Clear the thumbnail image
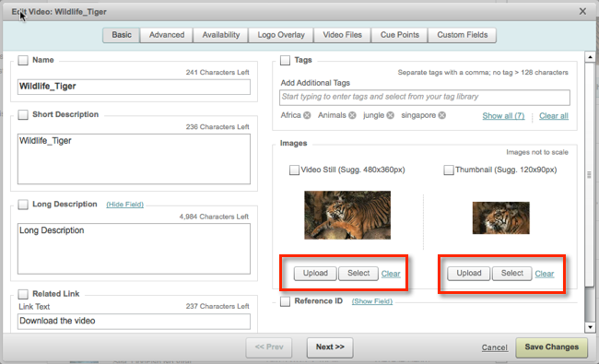599x364 pixels. [x=545, y=274]
